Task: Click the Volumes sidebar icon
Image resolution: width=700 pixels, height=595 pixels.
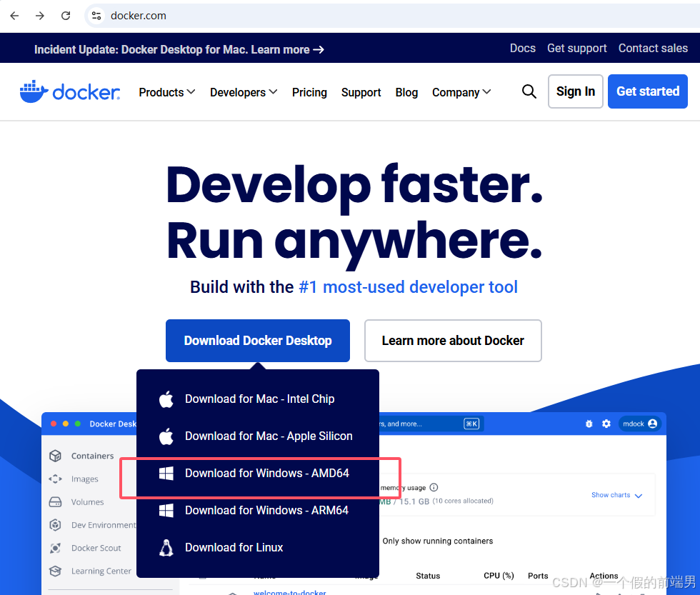Action: point(56,502)
